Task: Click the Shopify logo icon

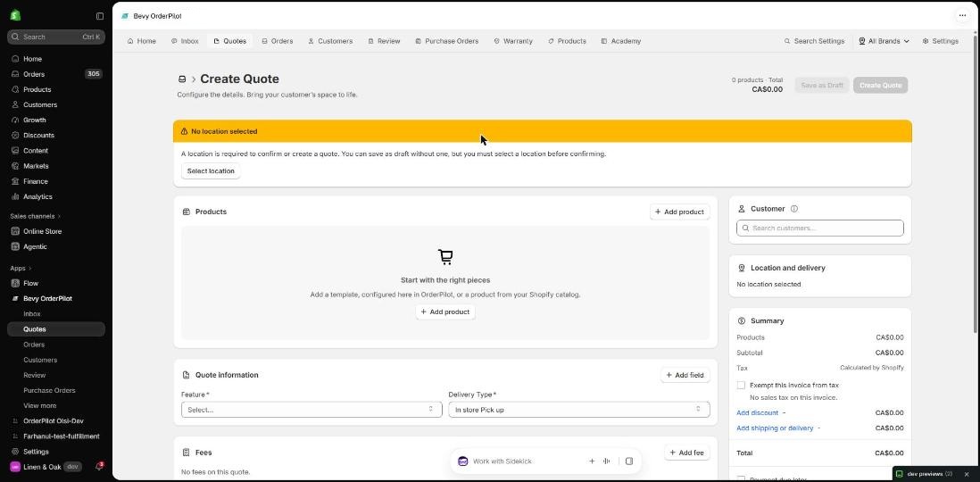Action: click(x=15, y=15)
